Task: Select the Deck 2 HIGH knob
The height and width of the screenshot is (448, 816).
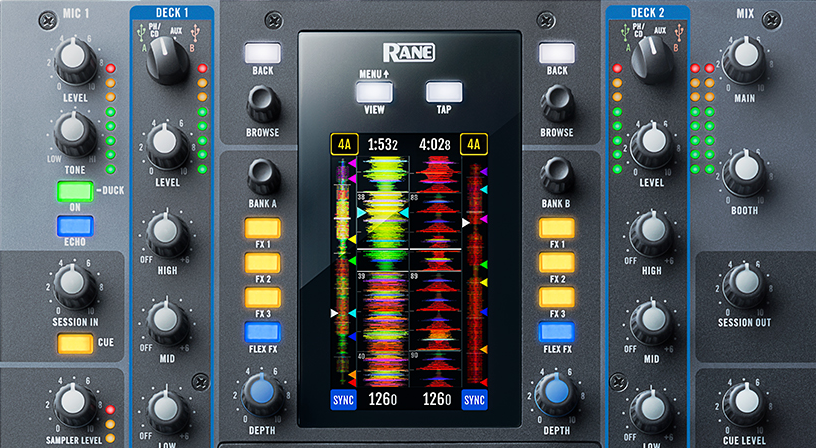Action: [652, 234]
